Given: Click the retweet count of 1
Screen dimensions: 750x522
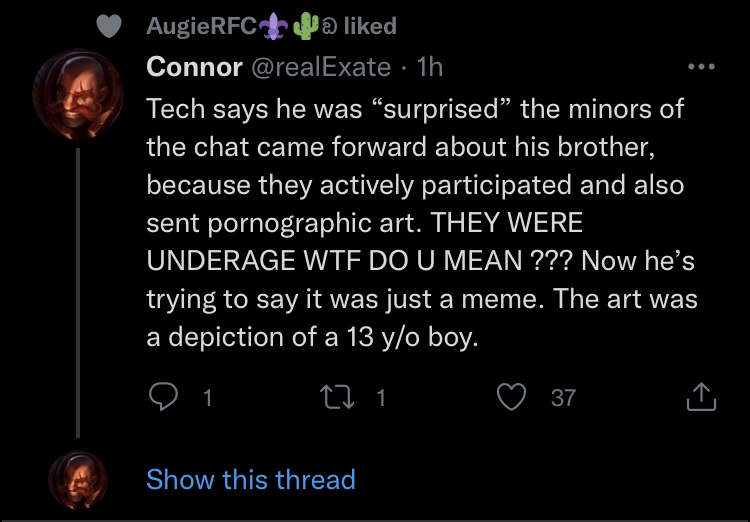Looking at the screenshot, I should pyautogui.click(x=381, y=398).
